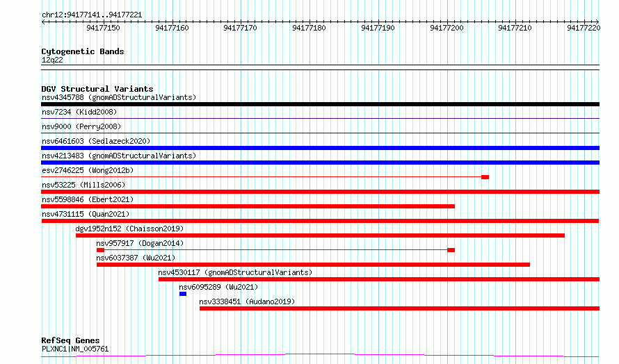This screenshot has height=364, width=619.
Task: Click variant label dgv1952n152 (Chaisson2019)
Action: (129, 229)
